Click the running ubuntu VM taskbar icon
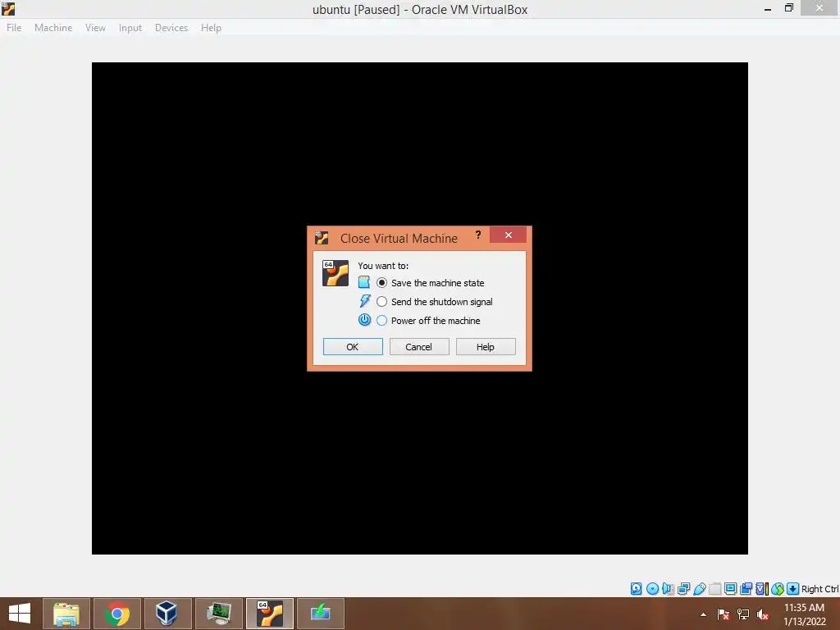The image size is (840, 630). click(270, 614)
